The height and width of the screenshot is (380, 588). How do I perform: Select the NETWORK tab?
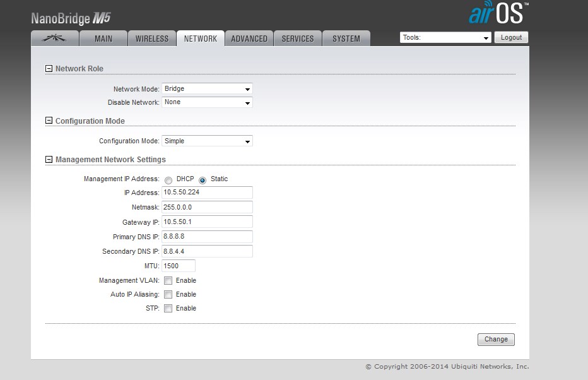201,39
